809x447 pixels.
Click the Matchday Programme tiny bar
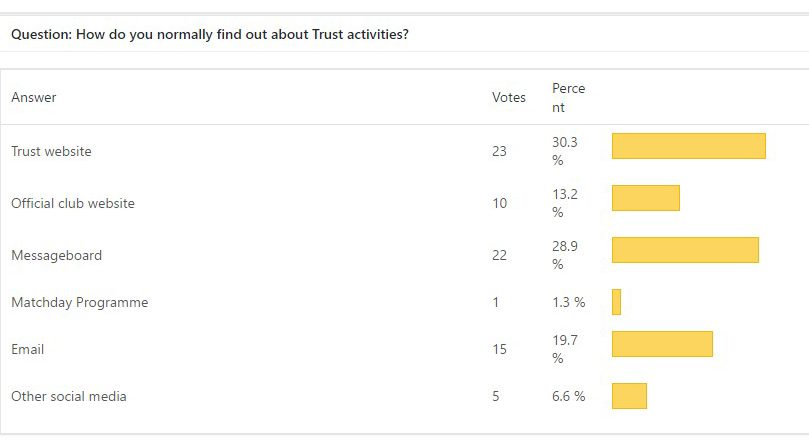tap(616, 302)
